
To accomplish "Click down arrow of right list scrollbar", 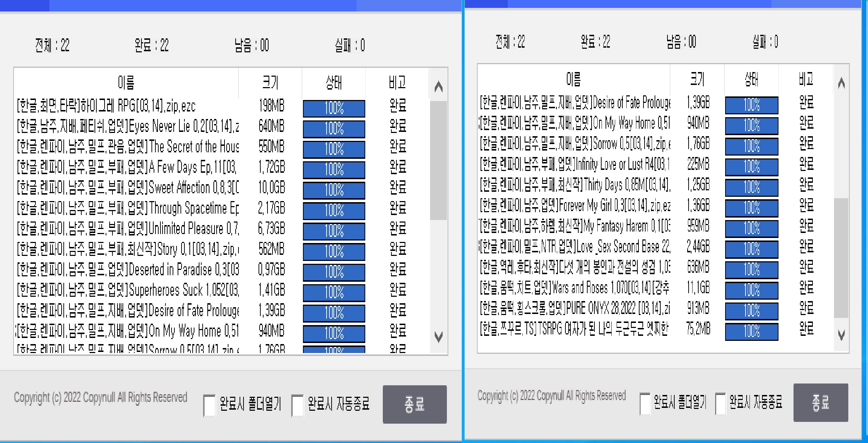I will (841, 335).
